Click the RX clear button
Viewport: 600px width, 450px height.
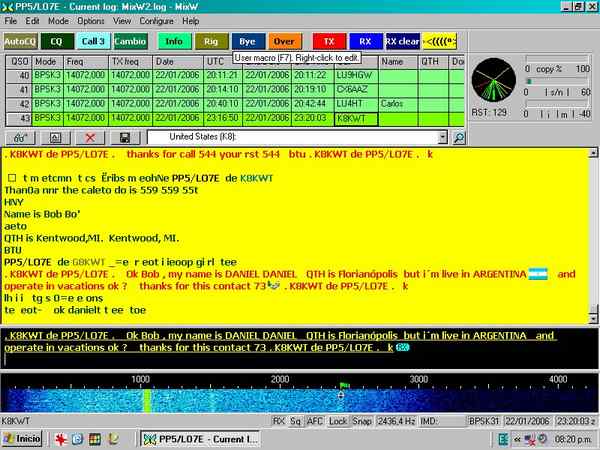pyautogui.click(x=403, y=41)
